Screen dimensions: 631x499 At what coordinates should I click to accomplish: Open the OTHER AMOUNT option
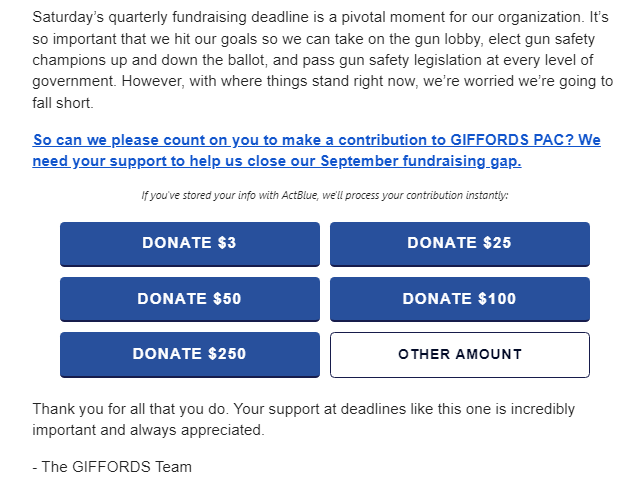[459, 354]
